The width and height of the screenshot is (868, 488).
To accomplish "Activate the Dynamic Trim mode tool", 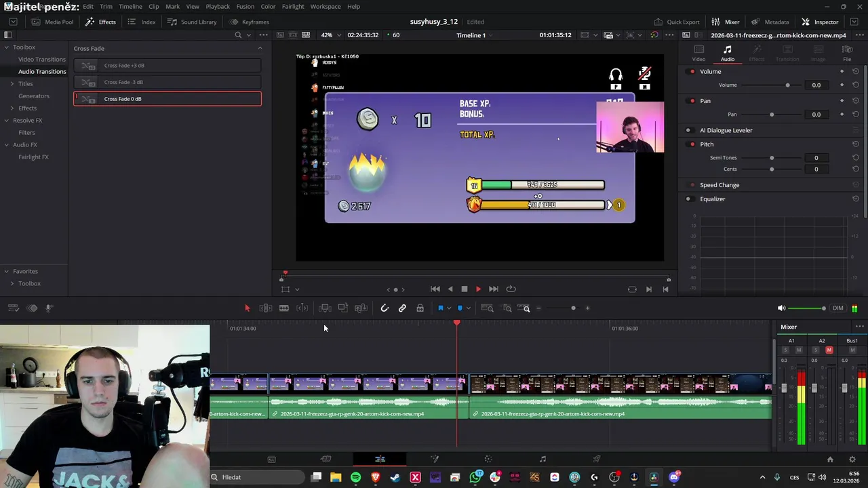I will point(284,308).
